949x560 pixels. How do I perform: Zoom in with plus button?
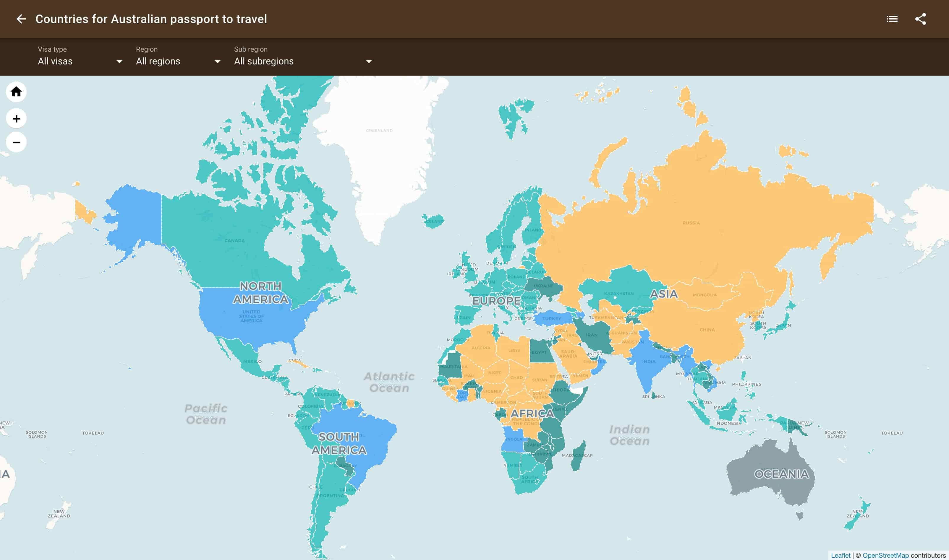(x=16, y=119)
